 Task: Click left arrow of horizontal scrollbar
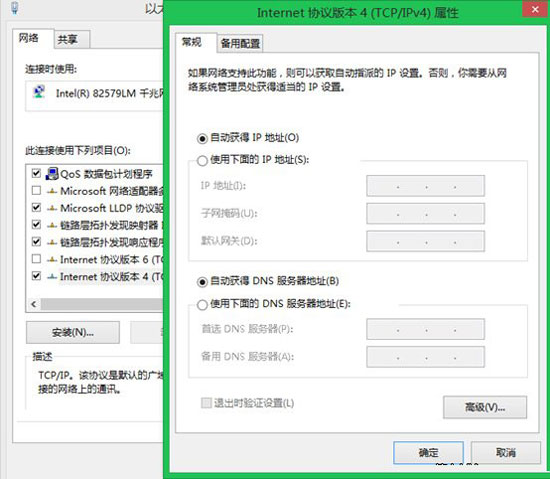pyautogui.click(x=34, y=304)
